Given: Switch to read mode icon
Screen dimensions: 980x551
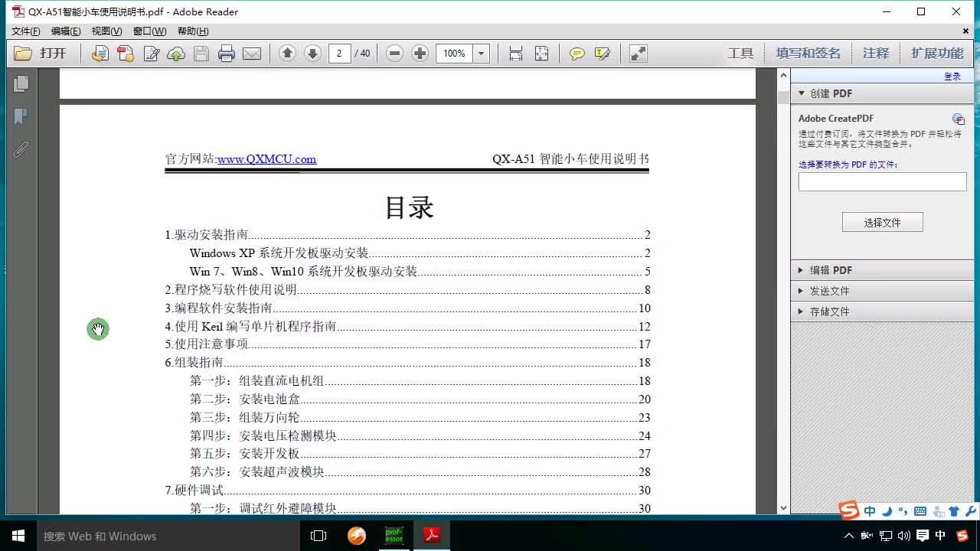Looking at the screenshot, I should coord(638,53).
